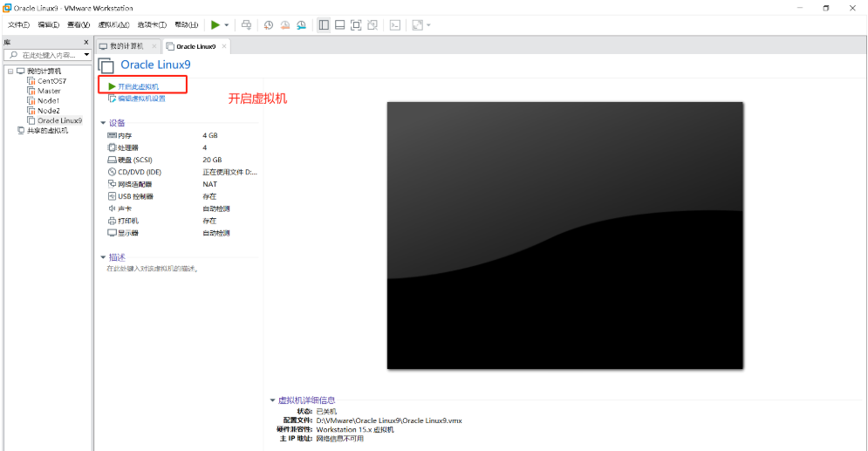Image resolution: width=868 pixels, height=451 pixels.
Task: Click the stretch guest display icon
Action: 417,25
